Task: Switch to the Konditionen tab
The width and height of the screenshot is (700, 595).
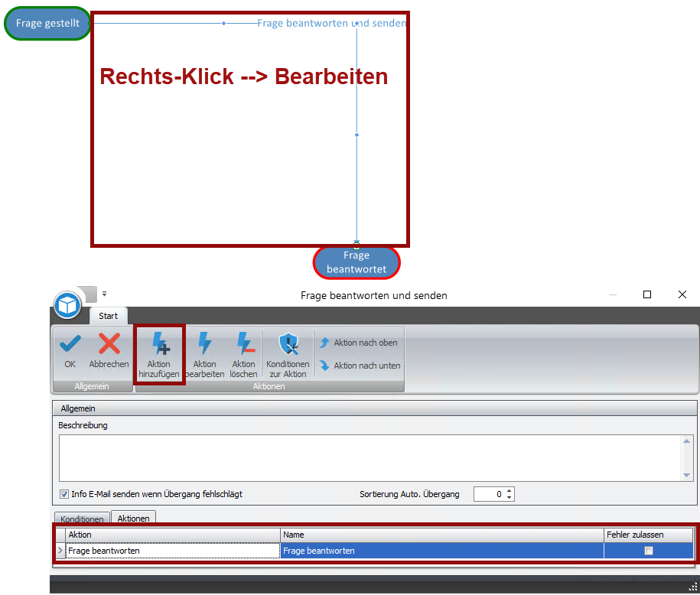Action: click(82, 519)
